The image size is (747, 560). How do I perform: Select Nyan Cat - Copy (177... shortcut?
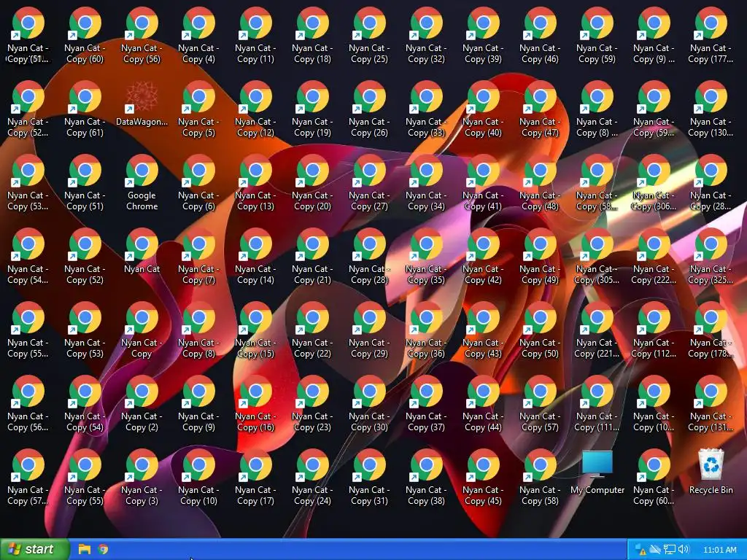tap(711, 36)
